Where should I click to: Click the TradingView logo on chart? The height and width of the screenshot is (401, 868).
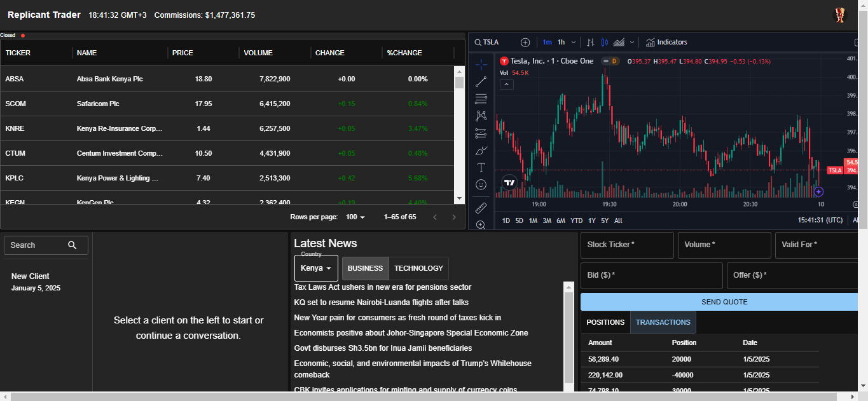tap(509, 182)
